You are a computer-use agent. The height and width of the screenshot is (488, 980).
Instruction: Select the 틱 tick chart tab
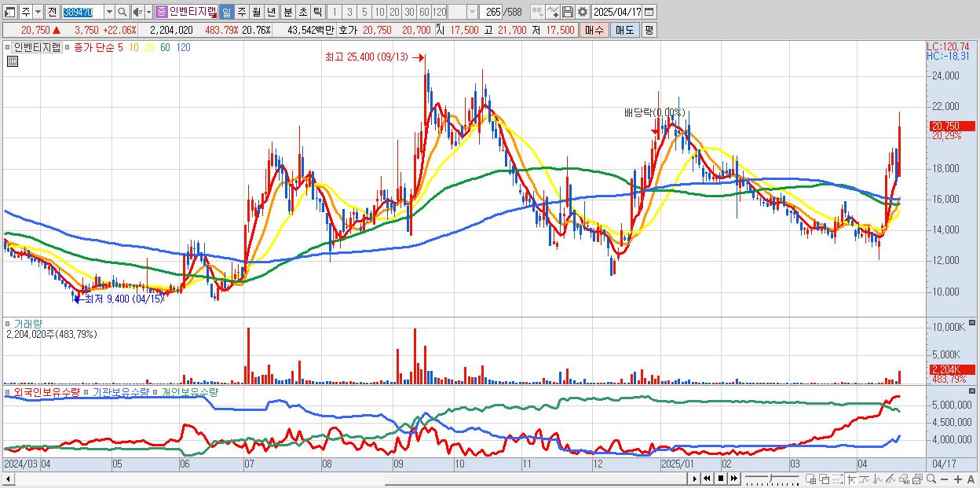tap(317, 12)
